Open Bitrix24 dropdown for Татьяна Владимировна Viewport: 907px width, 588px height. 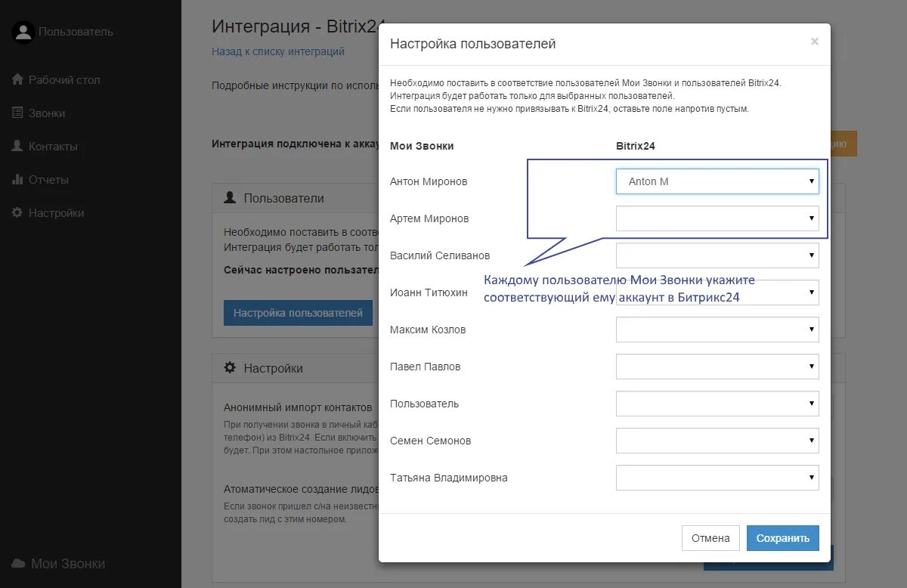(717, 478)
